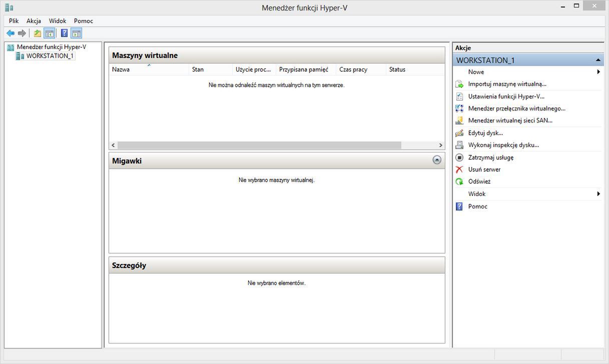The height and width of the screenshot is (364, 609).
Task: Open the Widok menu in menu bar
Action: [x=58, y=21]
